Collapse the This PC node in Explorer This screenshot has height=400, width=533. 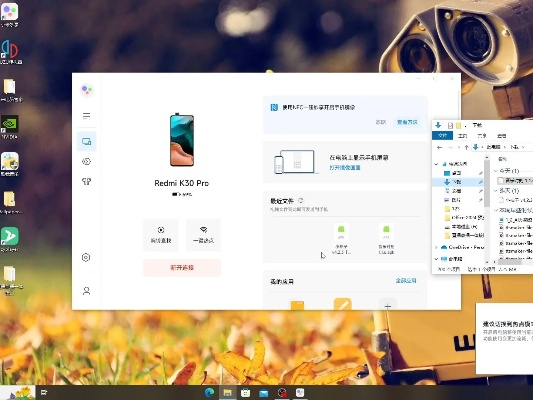click(x=436, y=259)
